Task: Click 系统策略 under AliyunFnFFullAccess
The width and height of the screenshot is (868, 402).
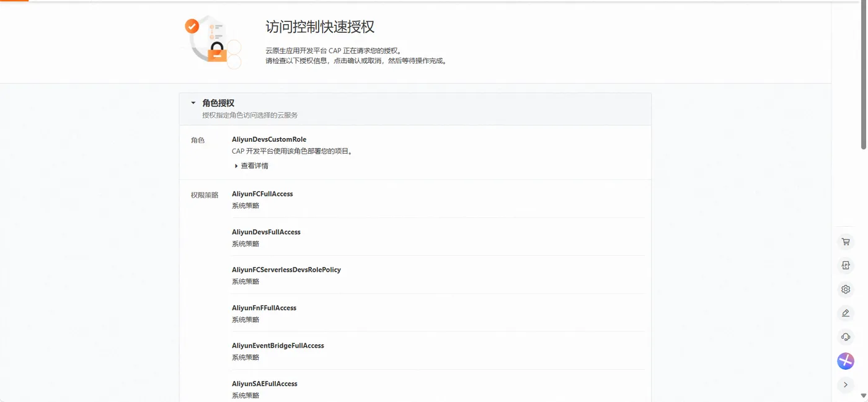Action: [246, 320]
